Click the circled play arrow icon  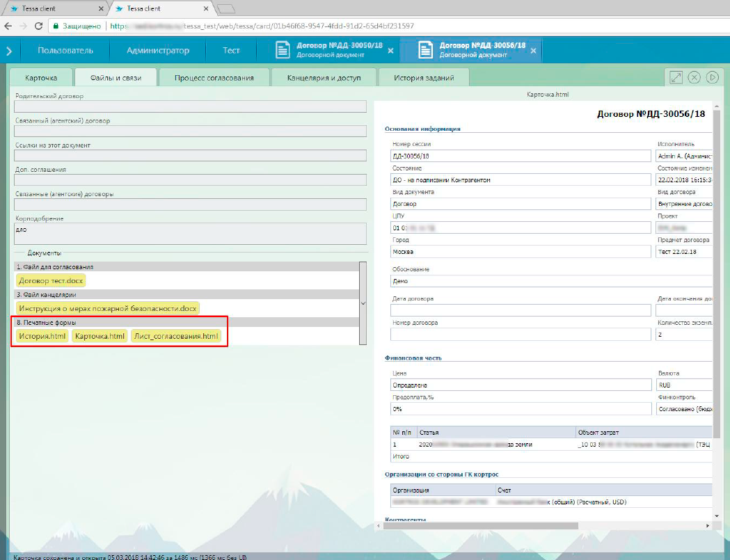[x=712, y=77]
